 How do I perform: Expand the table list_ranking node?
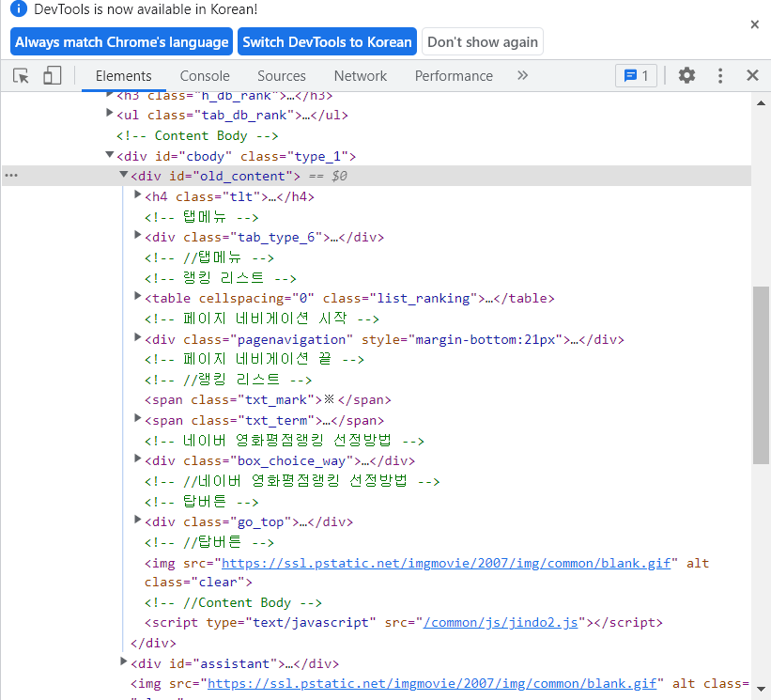pos(138,297)
